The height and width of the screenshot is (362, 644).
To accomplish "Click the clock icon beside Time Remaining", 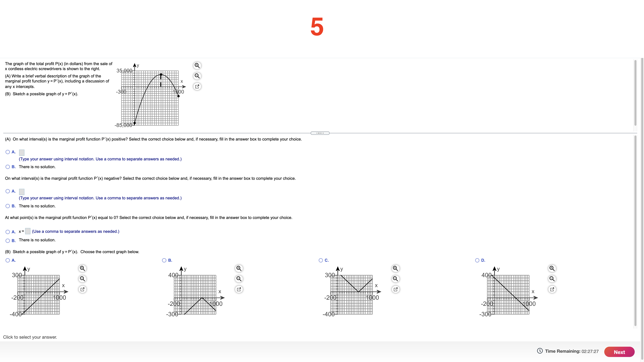I will coord(540,351).
